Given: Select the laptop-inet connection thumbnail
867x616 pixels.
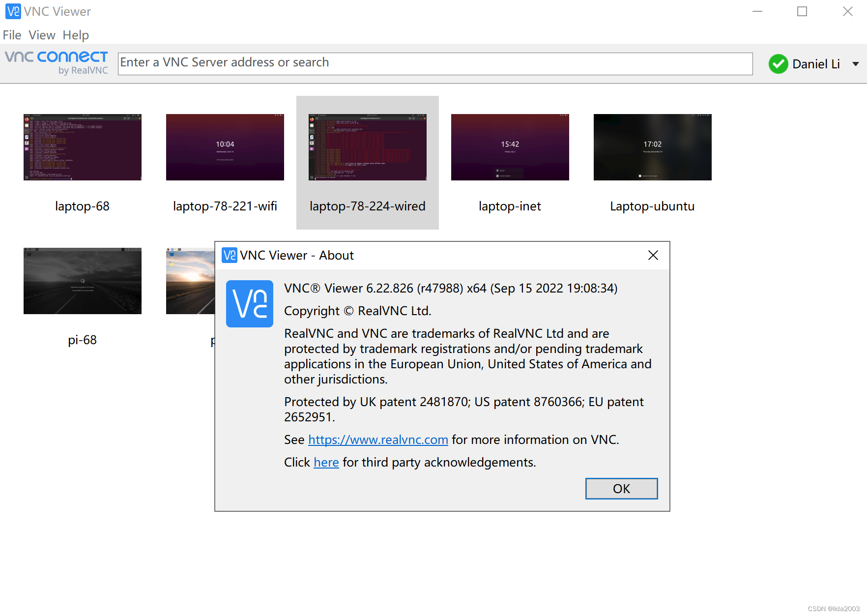Looking at the screenshot, I should pos(510,147).
